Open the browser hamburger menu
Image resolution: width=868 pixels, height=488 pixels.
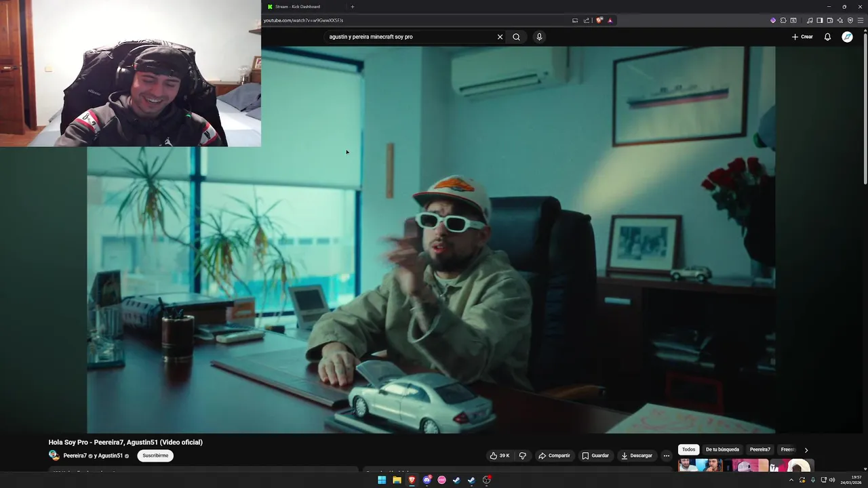point(860,20)
